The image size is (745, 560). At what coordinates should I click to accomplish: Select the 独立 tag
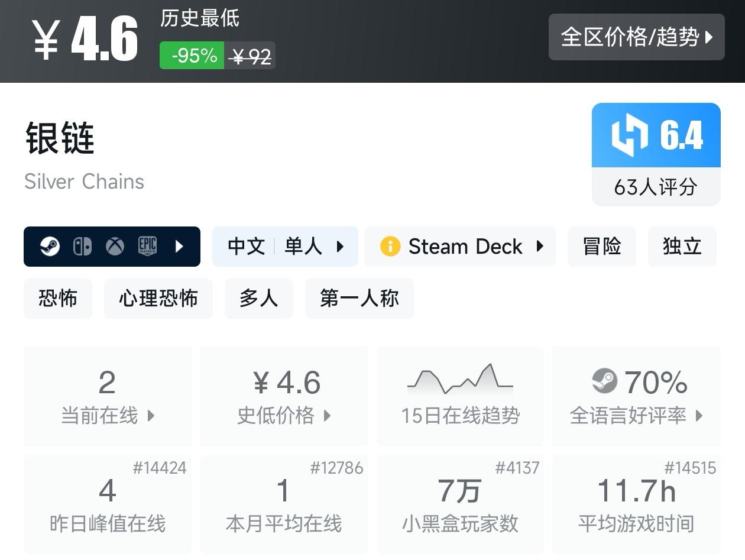click(x=682, y=246)
